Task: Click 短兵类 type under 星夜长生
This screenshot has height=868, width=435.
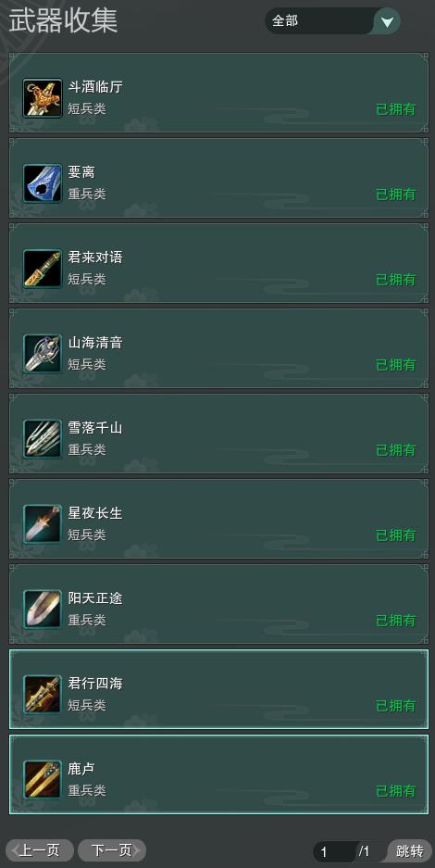Action: point(87,535)
